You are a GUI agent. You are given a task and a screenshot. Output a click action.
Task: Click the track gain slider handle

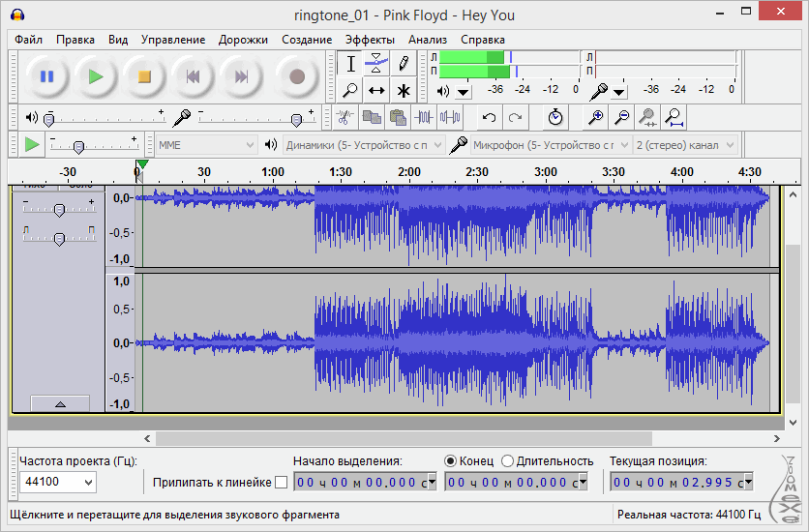[x=59, y=210]
